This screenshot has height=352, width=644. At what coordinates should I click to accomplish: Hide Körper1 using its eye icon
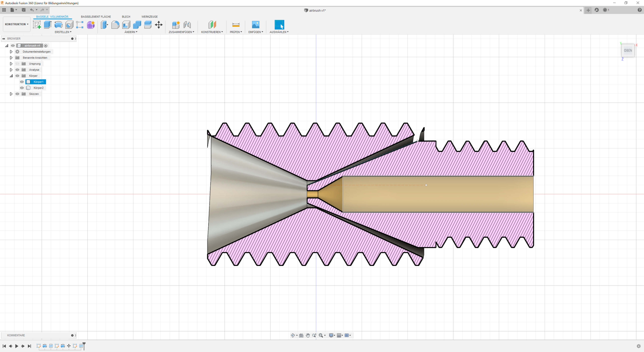pos(22,82)
